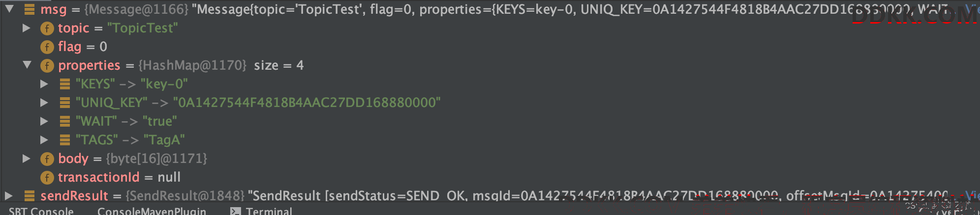Expand the "KEYS" map entry

44,84
